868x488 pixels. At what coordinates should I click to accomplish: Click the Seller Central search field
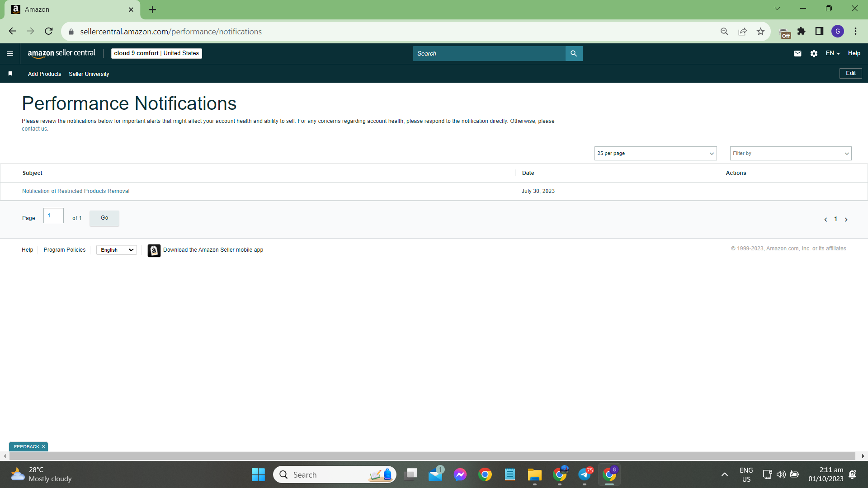(x=489, y=53)
